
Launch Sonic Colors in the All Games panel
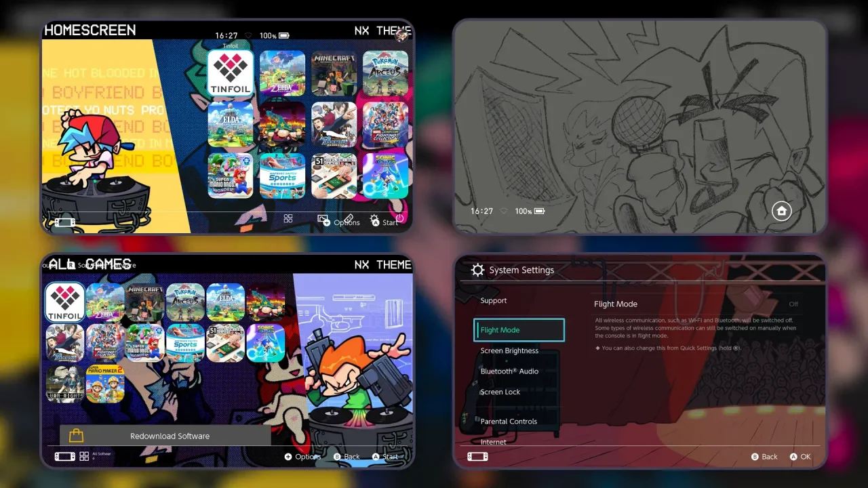[x=266, y=343]
